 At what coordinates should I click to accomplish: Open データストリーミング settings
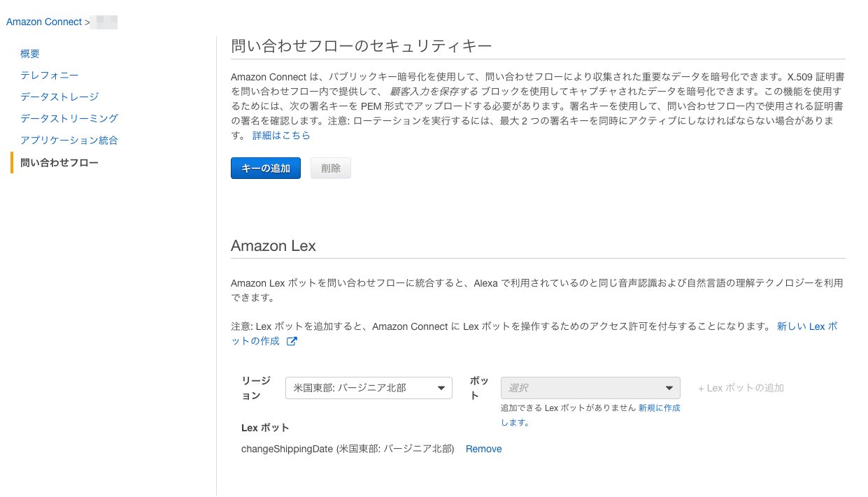[69, 119]
